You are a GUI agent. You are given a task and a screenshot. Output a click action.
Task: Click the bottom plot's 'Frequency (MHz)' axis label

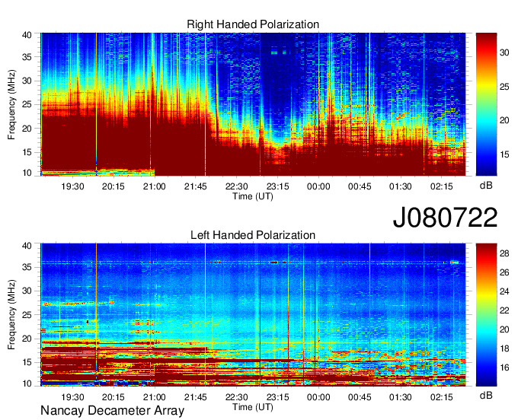pos(11,315)
